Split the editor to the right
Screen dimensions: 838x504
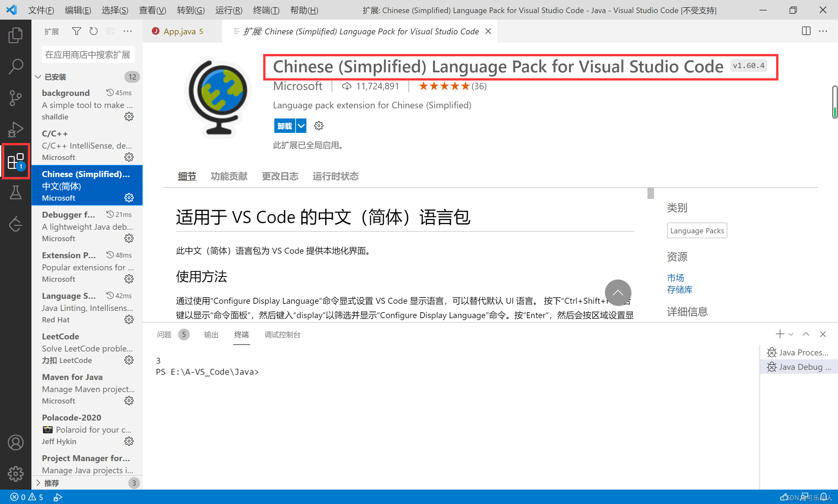pyautogui.click(x=806, y=31)
